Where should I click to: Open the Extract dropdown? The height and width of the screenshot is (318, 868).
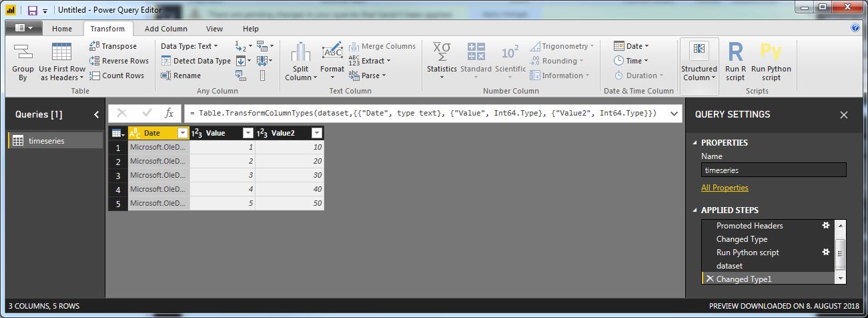[x=370, y=61]
